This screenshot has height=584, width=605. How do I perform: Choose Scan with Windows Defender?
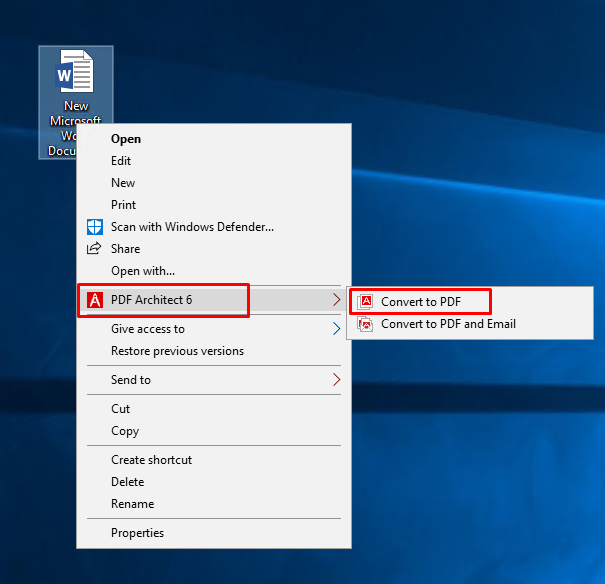[214, 227]
